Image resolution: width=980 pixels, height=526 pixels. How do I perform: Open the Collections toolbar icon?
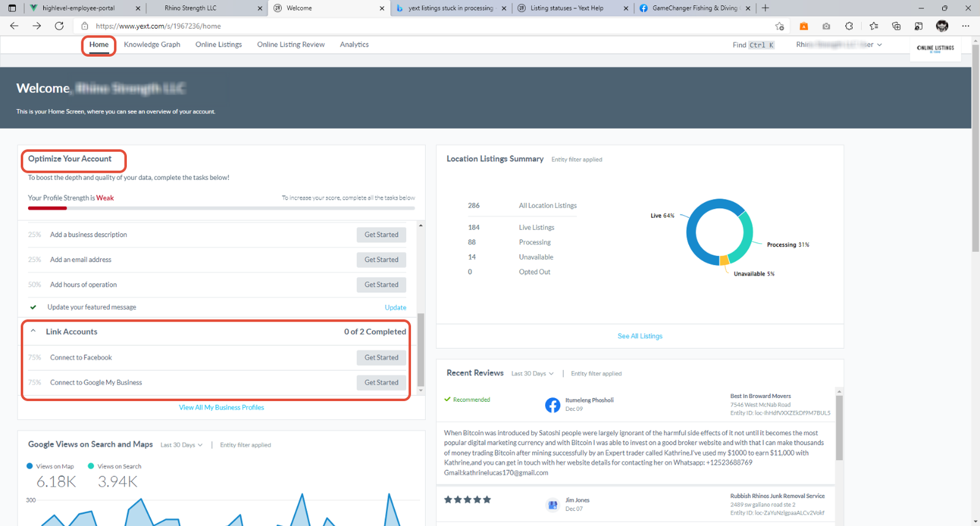896,26
